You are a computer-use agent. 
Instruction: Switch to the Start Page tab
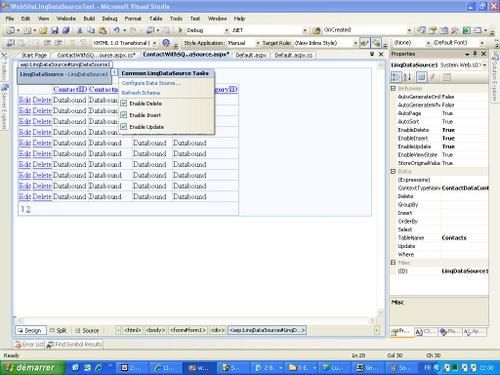pyautogui.click(x=33, y=55)
